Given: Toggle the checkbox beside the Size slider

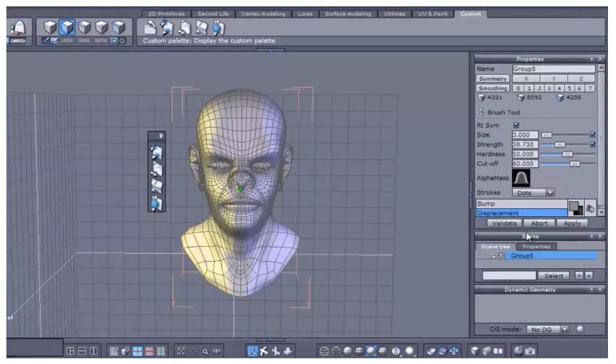Looking at the screenshot, I should tap(592, 135).
